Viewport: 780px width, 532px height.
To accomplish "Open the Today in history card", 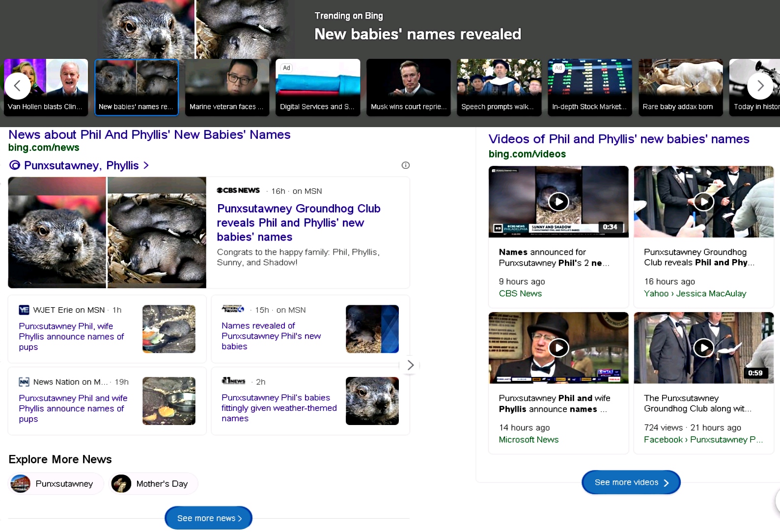I will point(754,87).
